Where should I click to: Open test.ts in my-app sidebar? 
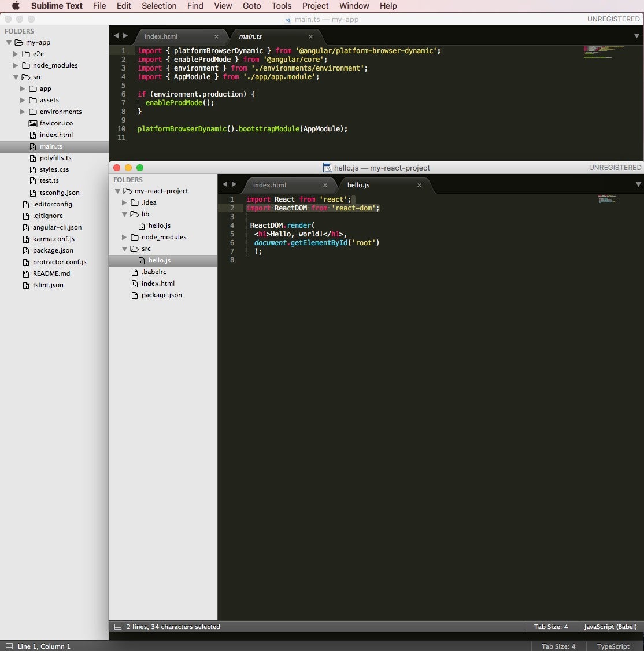[49, 180]
